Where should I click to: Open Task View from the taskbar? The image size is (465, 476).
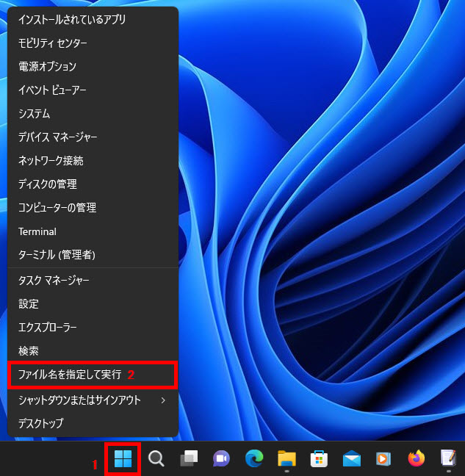[x=189, y=459]
